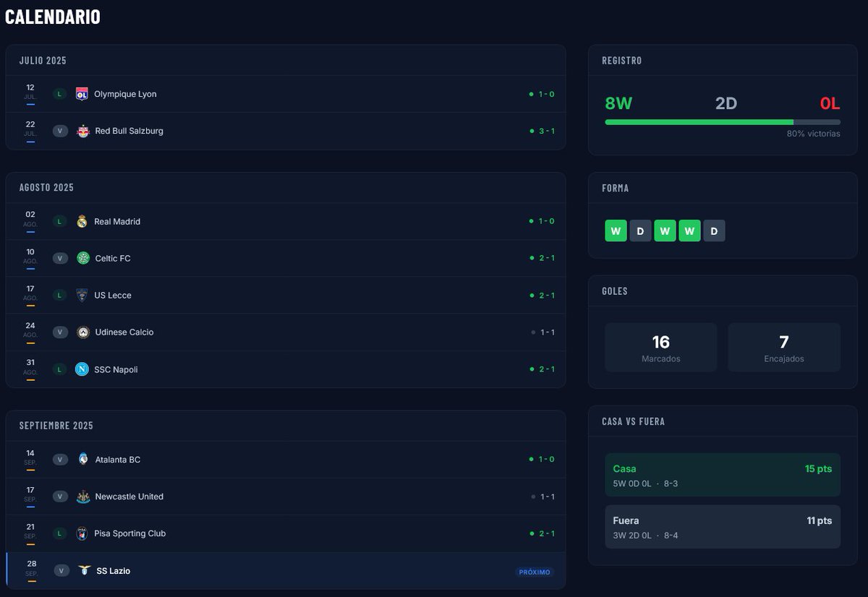Viewport: 868px width, 597px height.
Task: Click the PRÓXIMO tag on SS Lazio row
Action: [535, 572]
